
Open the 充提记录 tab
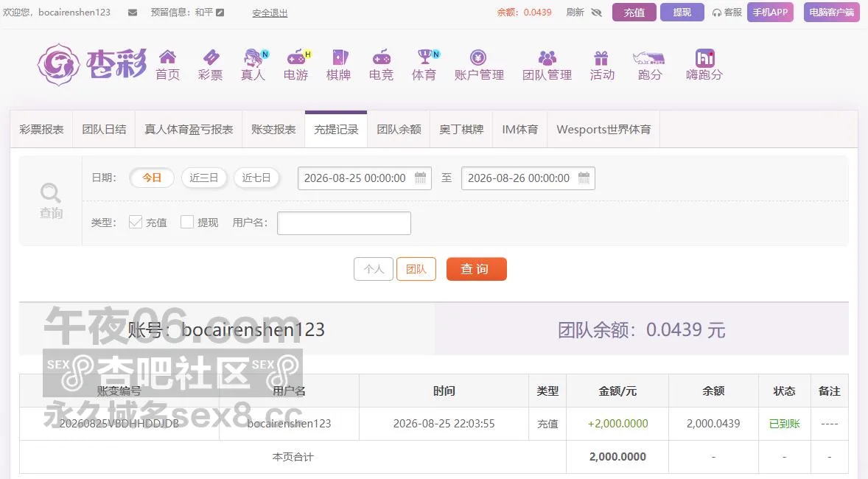(x=336, y=130)
